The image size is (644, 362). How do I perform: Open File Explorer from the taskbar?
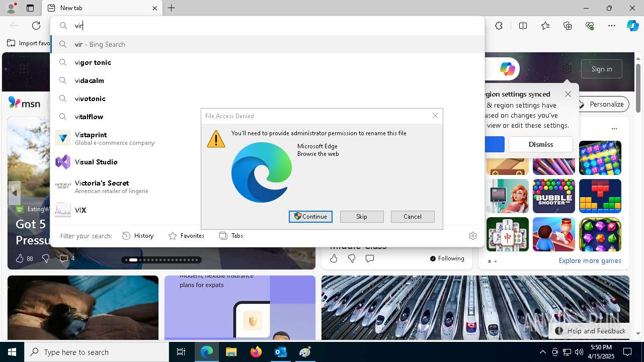231,352
